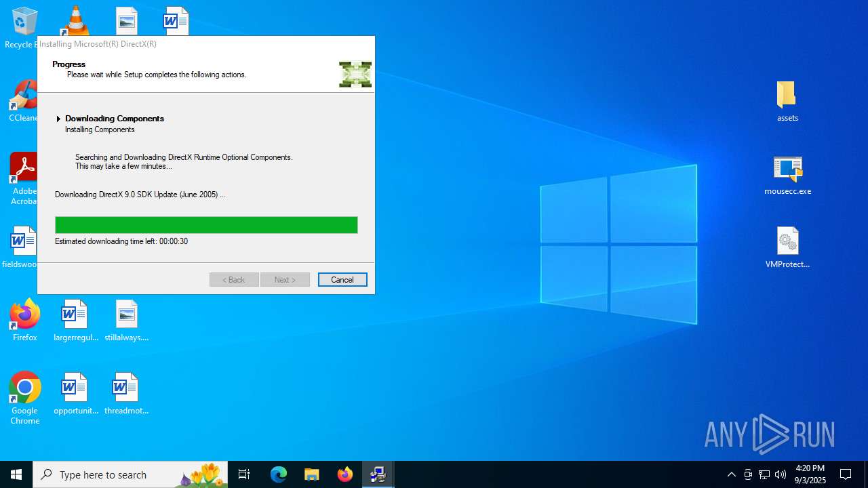Click the taskbar search box
Image resolution: width=868 pixels, height=488 pixels.
[x=130, y=474]
